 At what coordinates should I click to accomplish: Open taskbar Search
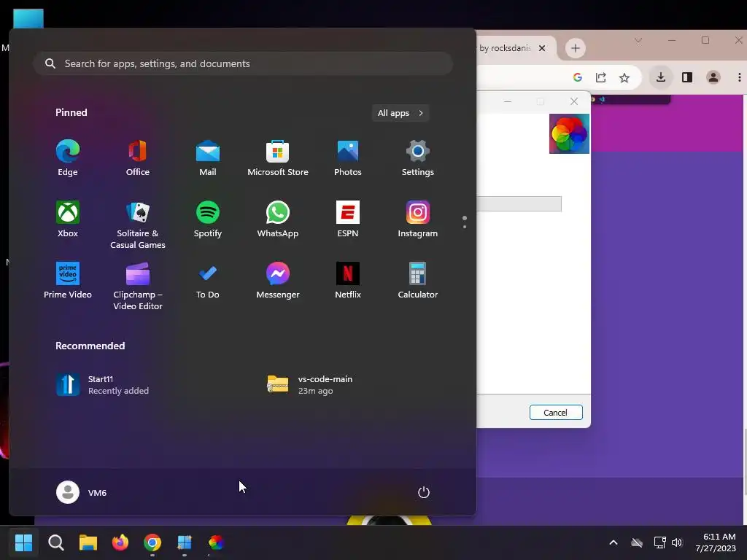55,542
